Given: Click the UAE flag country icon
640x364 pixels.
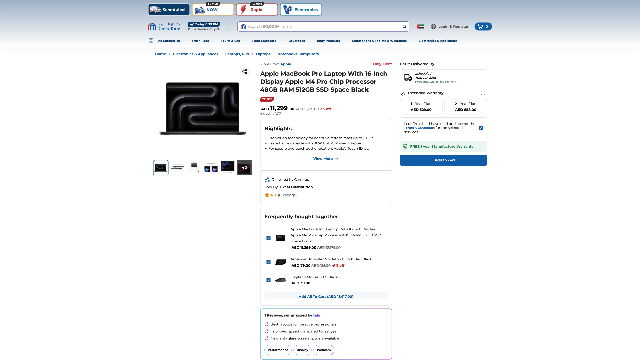Looking at the screenshot, I should [421, 26].
